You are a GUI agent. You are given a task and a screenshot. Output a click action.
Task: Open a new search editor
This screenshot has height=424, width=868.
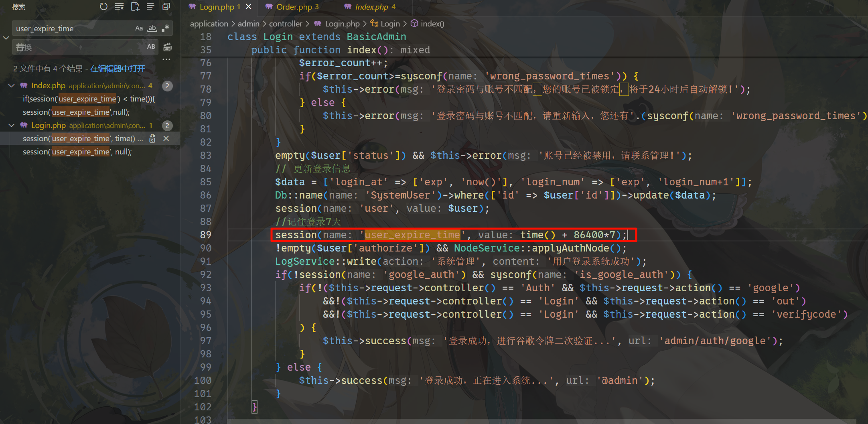point(135,6)
